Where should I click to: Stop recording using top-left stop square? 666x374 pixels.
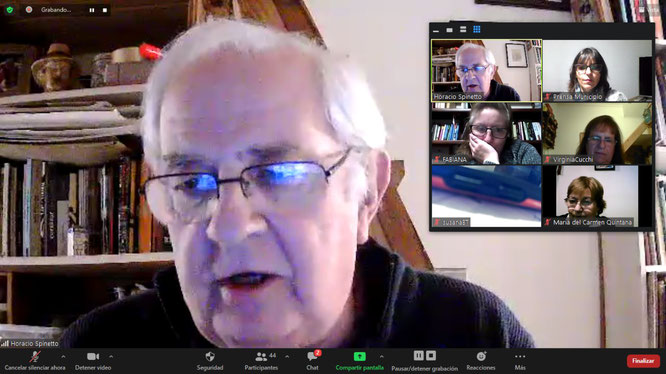tap(105, 10)
